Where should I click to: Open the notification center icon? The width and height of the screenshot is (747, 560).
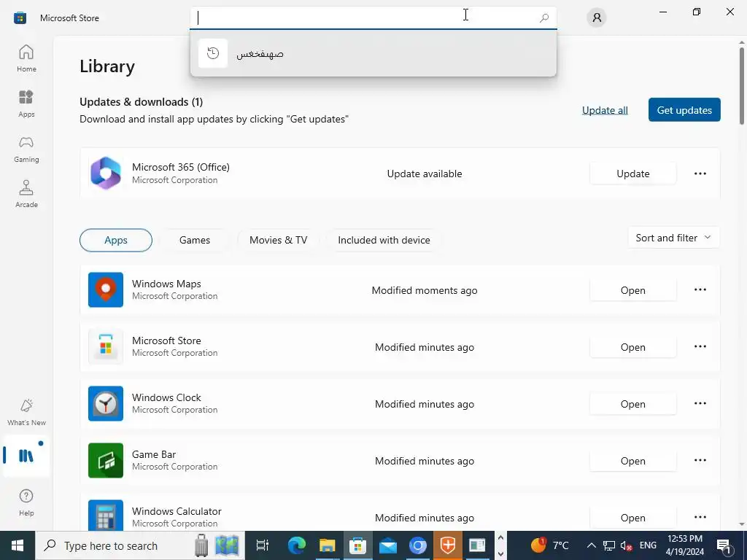coord(724,545)
